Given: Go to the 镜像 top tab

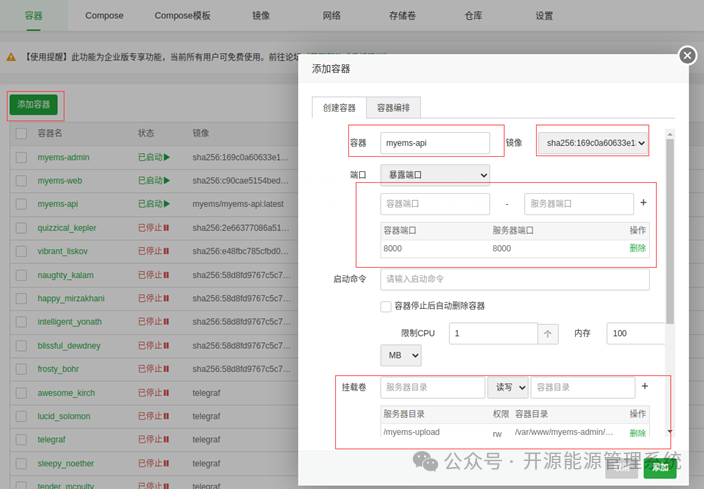Looking at the screenshot, I should pos(261,16).
